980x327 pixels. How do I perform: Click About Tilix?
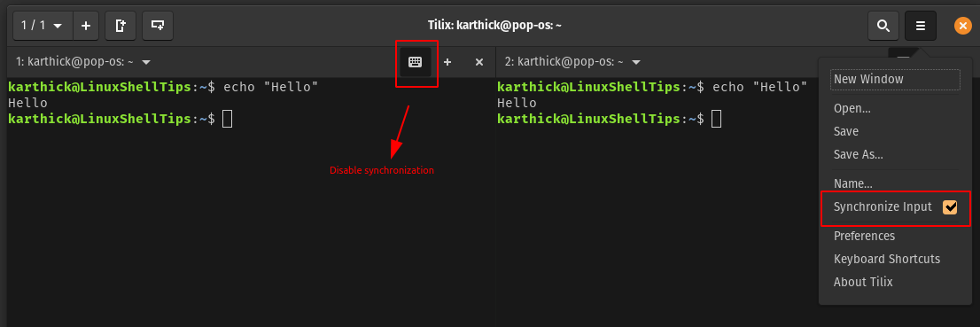[x=862, y=282]
